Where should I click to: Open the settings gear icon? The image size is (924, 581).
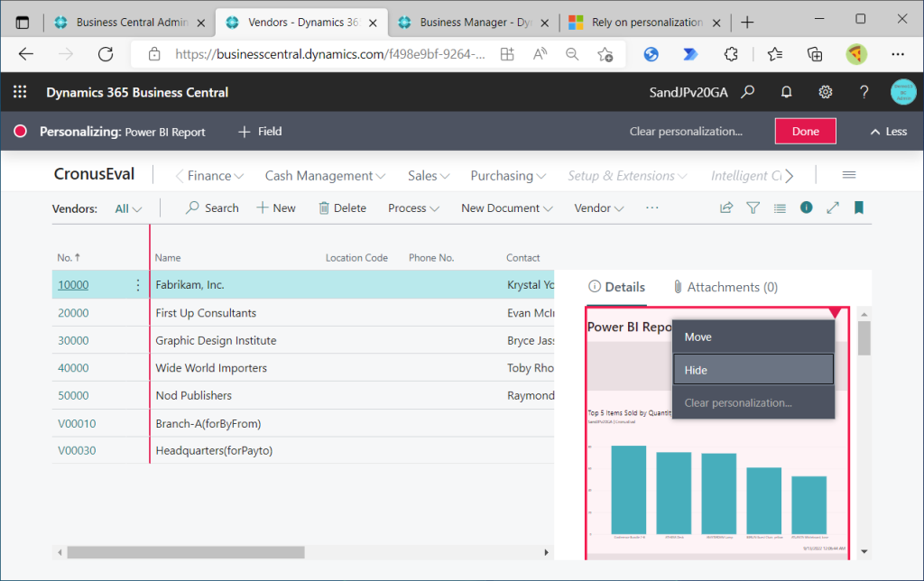tap(825, 92)
